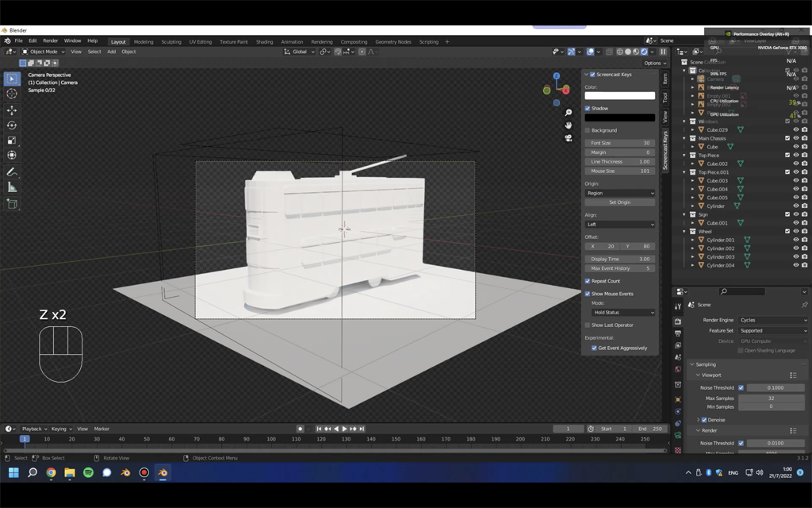Viewport: 812px width, 508px height.
Task: Open the Object Mode dropdown
Action: point(44,52)
